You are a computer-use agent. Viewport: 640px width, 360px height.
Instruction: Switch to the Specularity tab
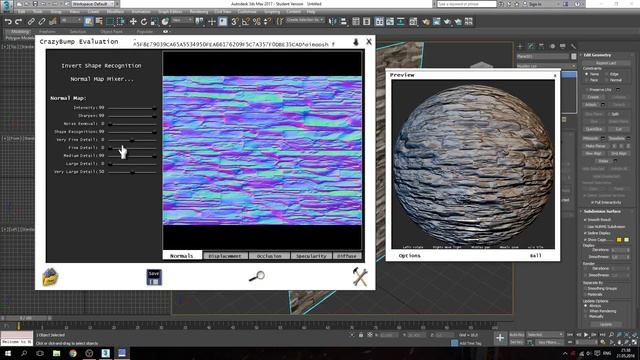point(311,256)
